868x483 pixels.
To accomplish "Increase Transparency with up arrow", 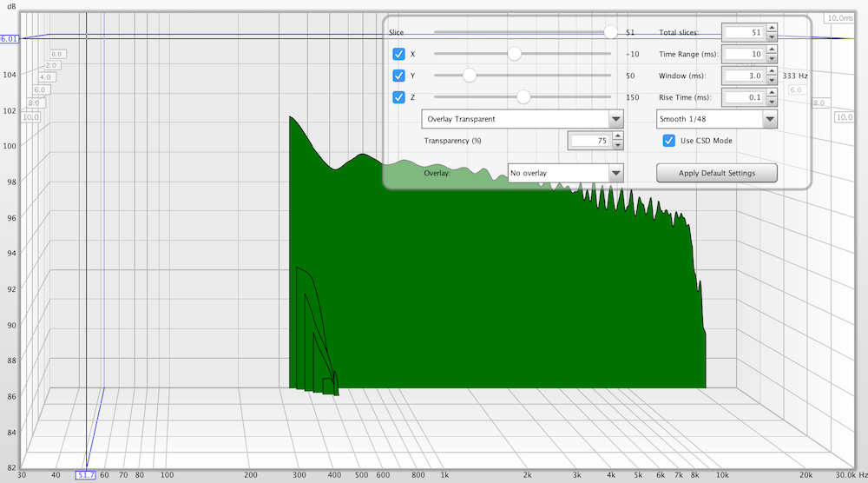I will 618,136.
